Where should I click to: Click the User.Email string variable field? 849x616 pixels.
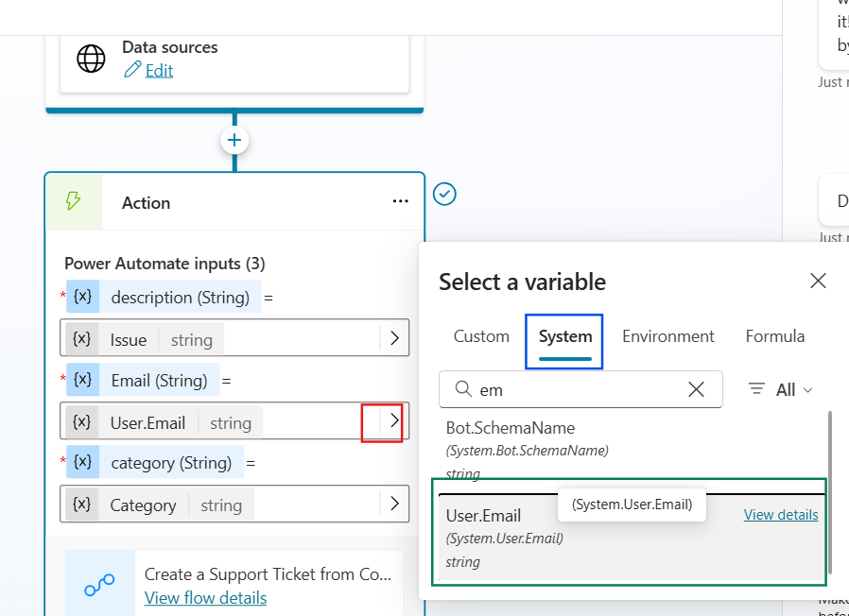pos(234,420)
